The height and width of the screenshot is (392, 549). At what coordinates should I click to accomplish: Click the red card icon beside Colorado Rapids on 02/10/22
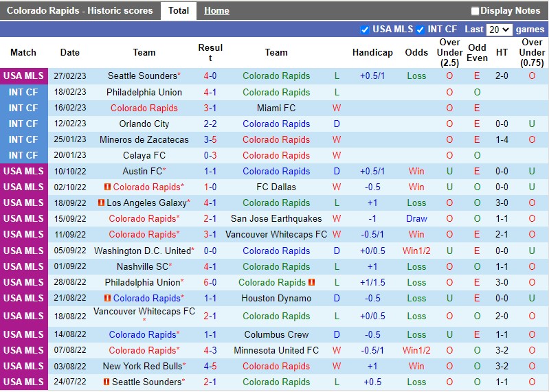tap(107, 187)
